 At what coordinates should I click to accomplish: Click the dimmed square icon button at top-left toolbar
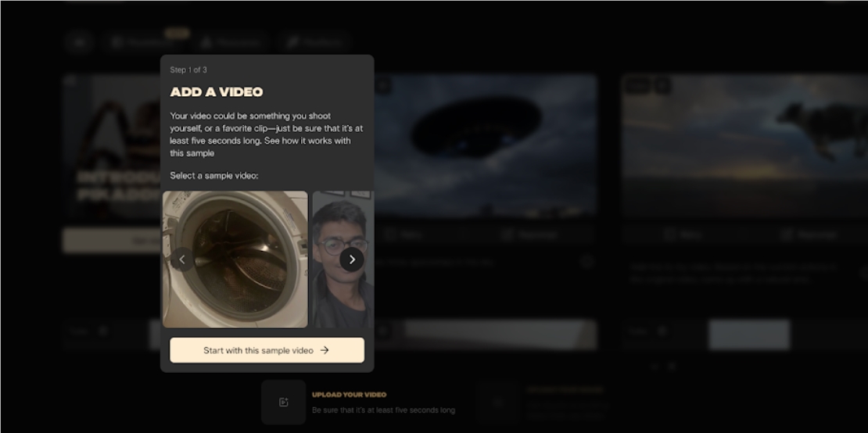(79, 42)
